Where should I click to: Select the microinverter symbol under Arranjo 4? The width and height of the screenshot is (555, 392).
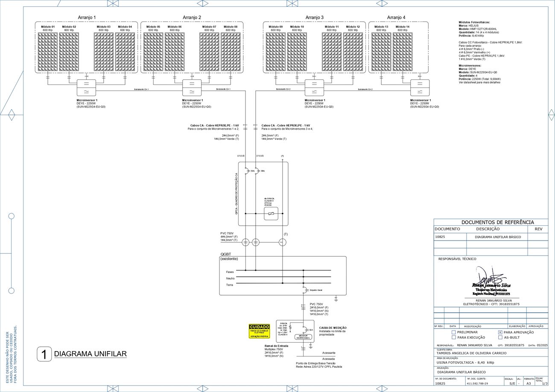tap(420, 88)
